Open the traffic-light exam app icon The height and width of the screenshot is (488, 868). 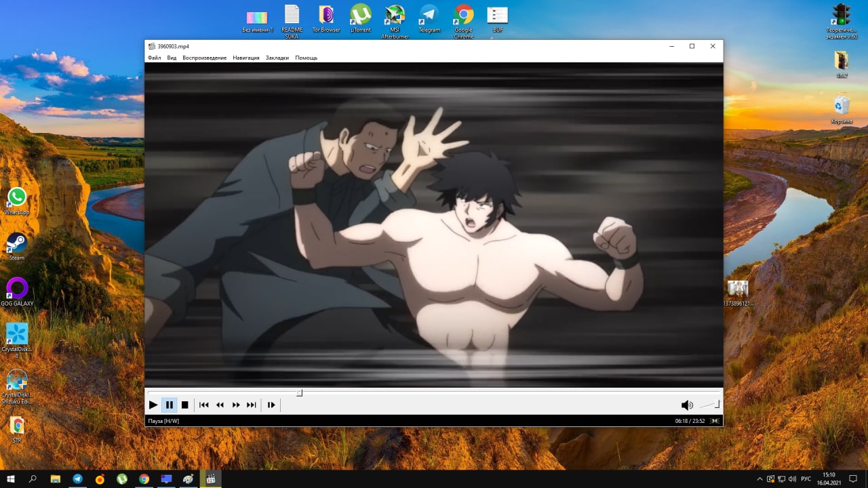point(842,22)
